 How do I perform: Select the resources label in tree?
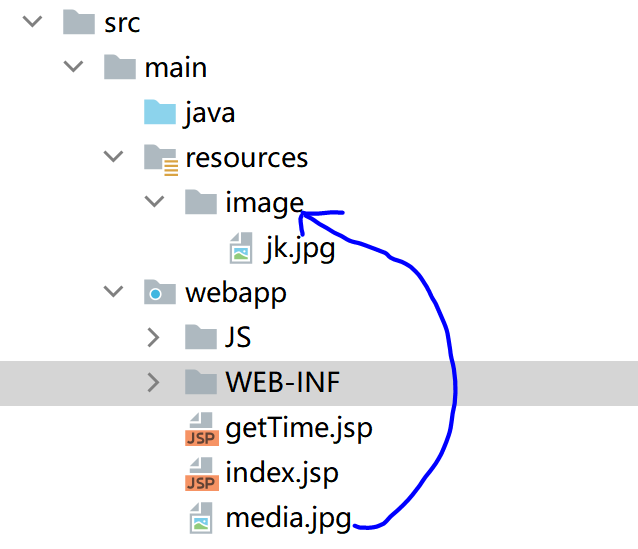coord(247,158)
